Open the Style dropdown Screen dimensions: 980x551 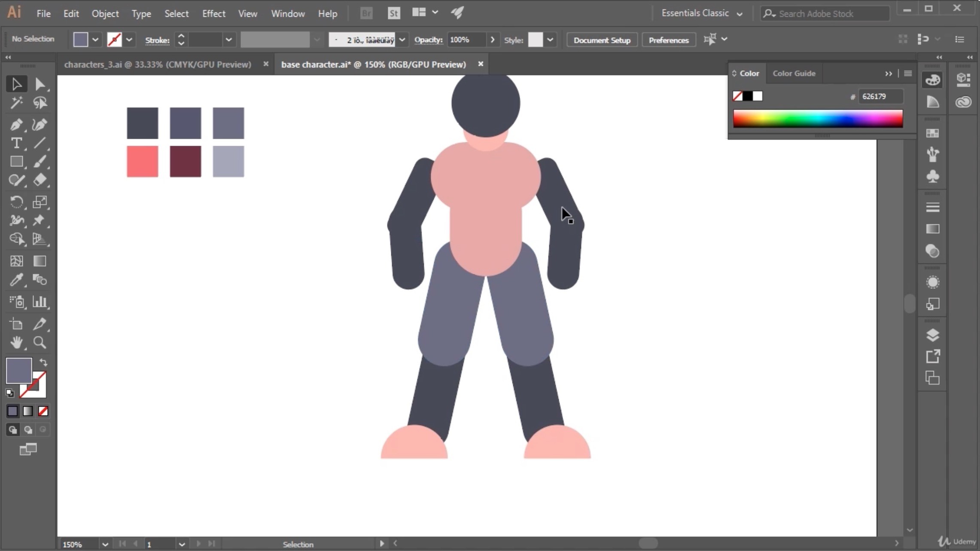(551, 40)
